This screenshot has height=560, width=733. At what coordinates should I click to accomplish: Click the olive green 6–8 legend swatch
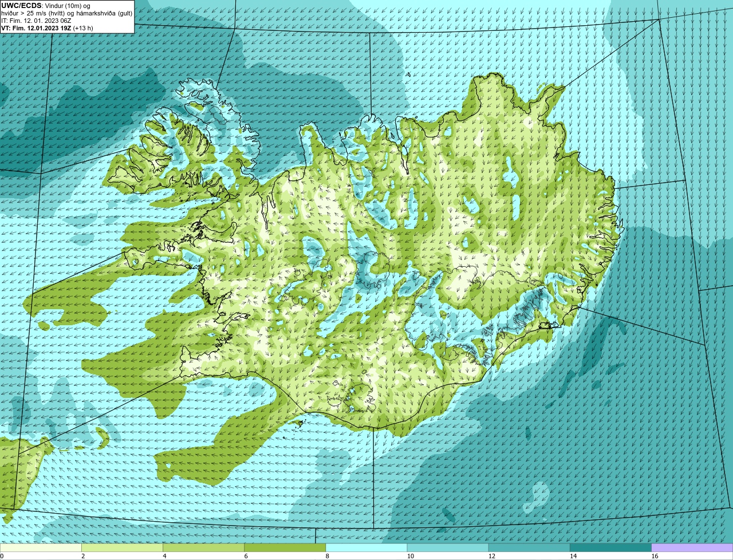285,548
